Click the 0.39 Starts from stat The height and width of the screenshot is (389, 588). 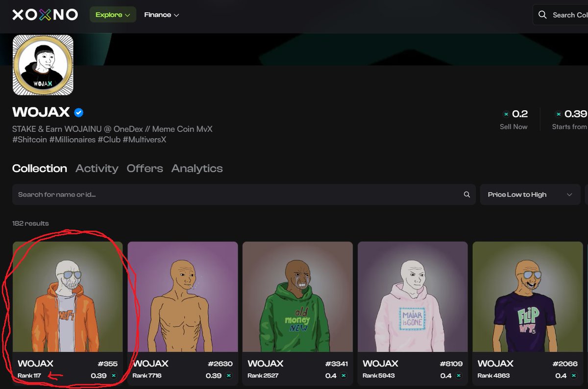coord(569,120)
